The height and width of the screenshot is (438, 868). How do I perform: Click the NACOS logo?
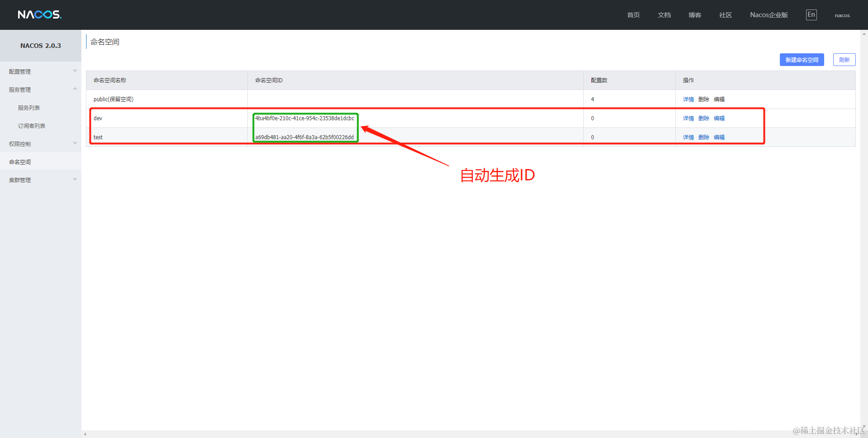point(39,14)
